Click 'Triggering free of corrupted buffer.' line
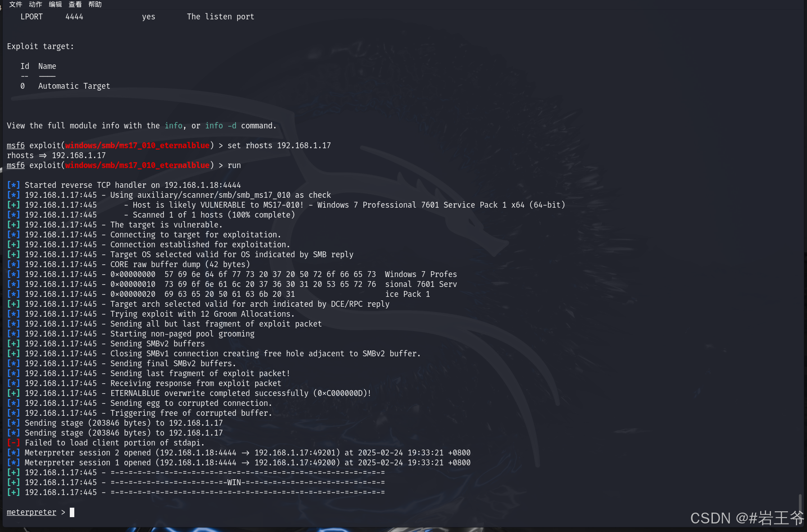Image resolution: width=807 pixels, height=532 pixels. (140, 413)
